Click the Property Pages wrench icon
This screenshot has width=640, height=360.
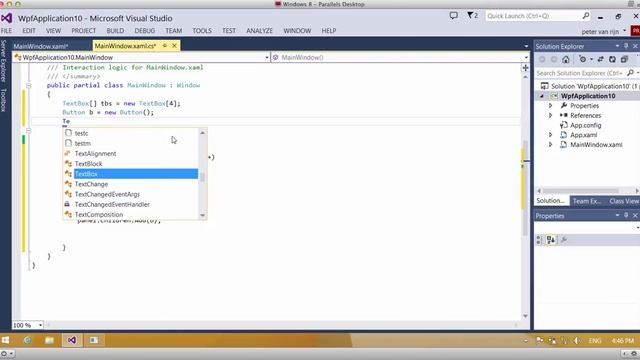(x=563, y=240)
